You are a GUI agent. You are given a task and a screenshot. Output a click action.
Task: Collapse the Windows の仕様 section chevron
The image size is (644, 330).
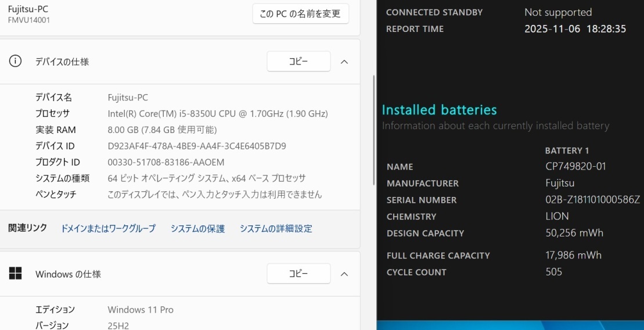coord(344,274)
